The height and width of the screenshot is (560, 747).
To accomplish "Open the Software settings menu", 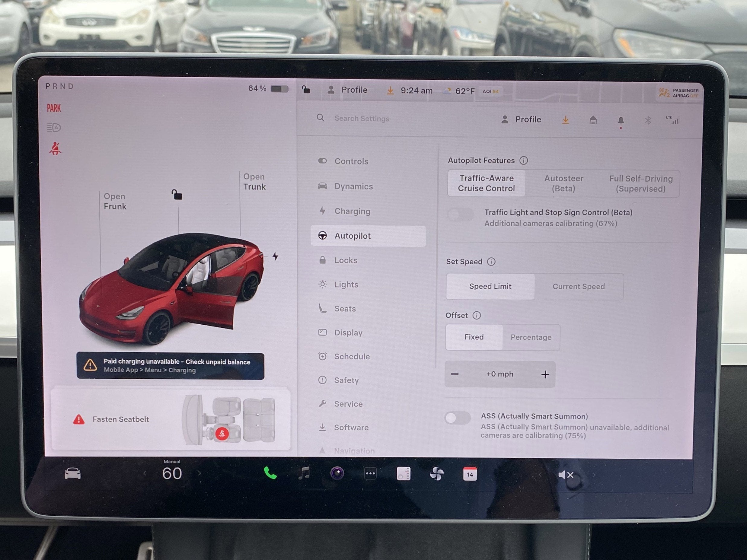I will (x=368, y=427).
